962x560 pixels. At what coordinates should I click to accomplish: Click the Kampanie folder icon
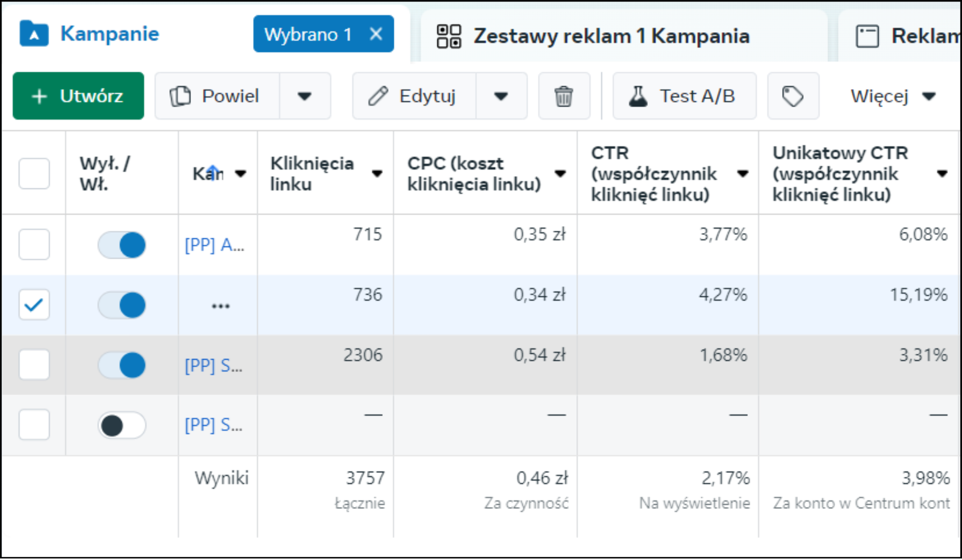pyautogui.click(x=34, y=34)
